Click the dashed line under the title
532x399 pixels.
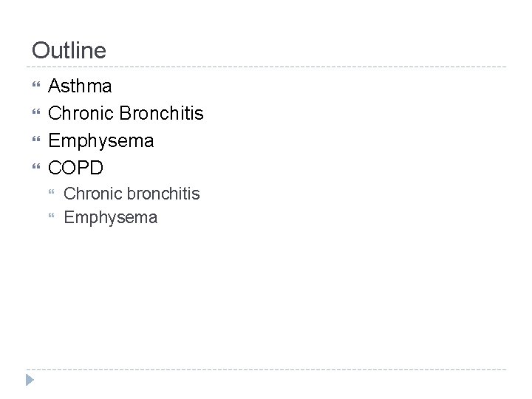(266, 67)
